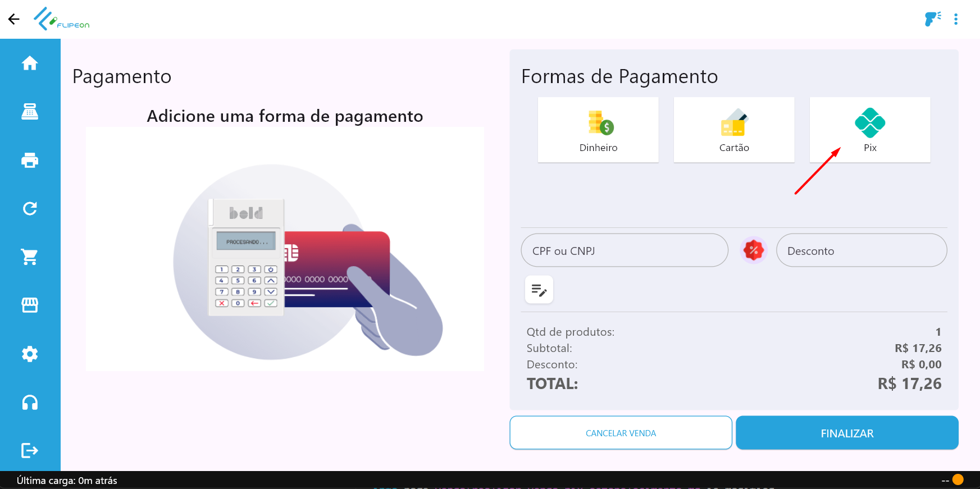The width and height of the screenshot is (980, 489).
Task: Open the three-dot overflow menu
Action: point(956,19)
